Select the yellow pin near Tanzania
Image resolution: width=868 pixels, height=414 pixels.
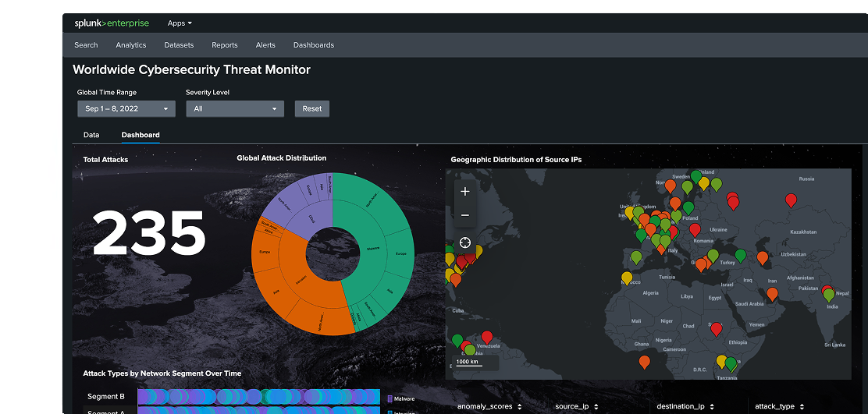point(722,361)
